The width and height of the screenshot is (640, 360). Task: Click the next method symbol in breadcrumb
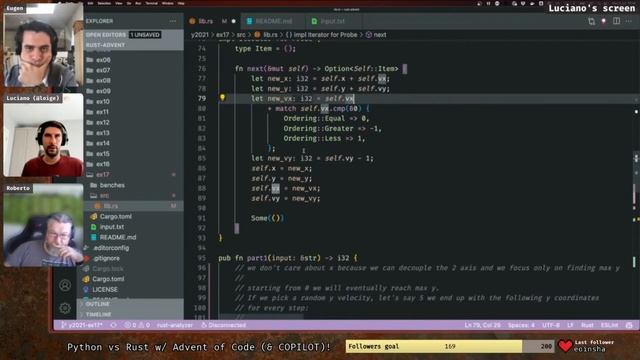[376, 35]
